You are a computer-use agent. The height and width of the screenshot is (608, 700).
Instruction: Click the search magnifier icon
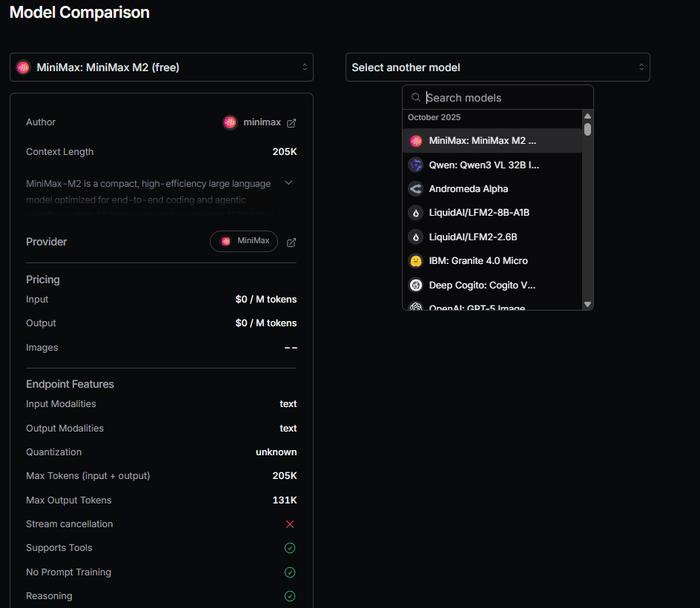(416, 98)
